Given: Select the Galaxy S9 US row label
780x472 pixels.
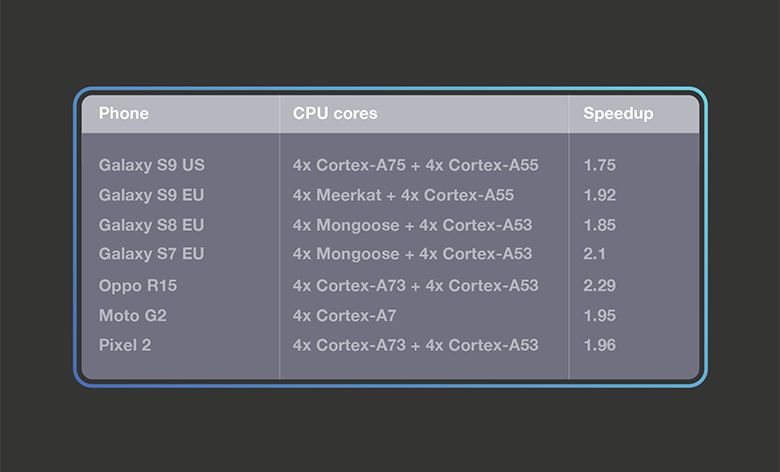Looking at the screenshot, I should (x=151, y=165).
